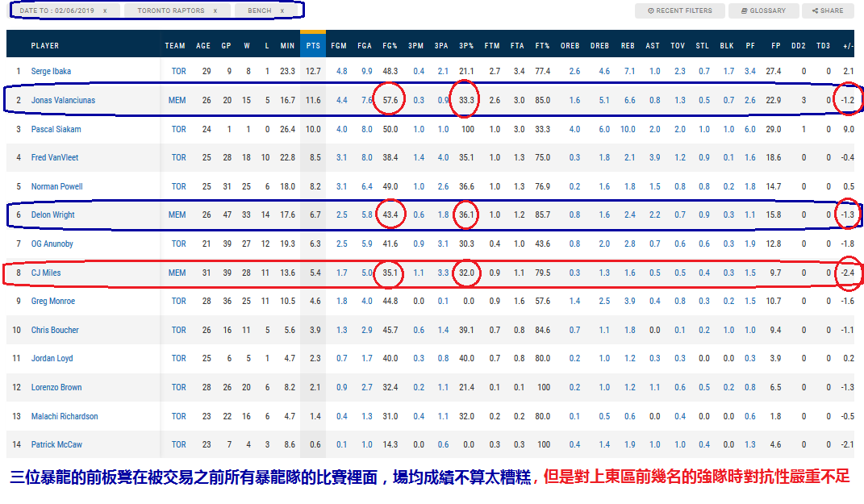Click Norman Powell's 3PA value 2.6

[443, 187]
